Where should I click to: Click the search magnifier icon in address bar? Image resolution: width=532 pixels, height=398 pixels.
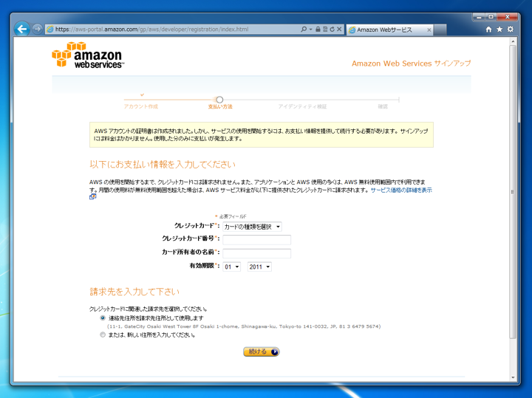click(x=304, y=29)
